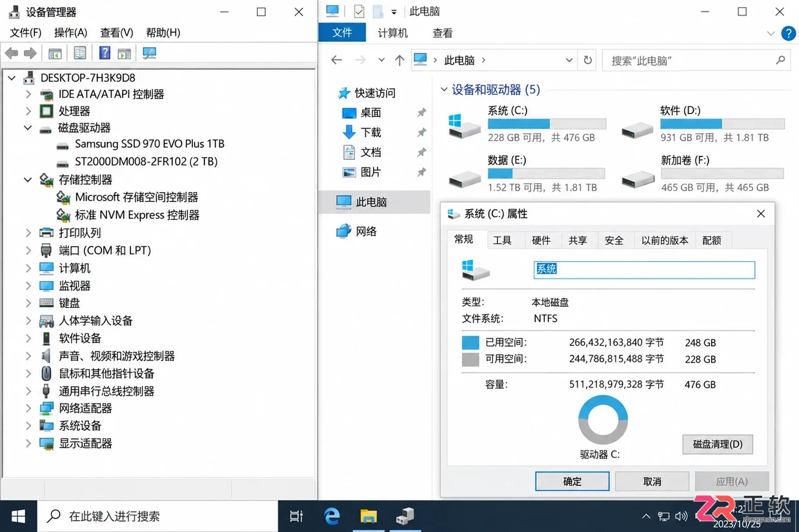
Task: Click the 取消 button in properties dialog
Action: point(652,482)
